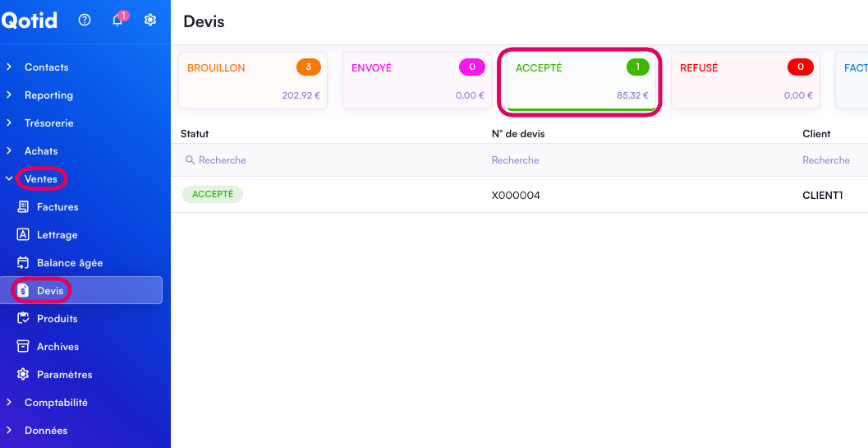Click the Lettrage letter icon
Image resolution: width=868 pixels, height=448 pixels.
(x=23, y=235)
